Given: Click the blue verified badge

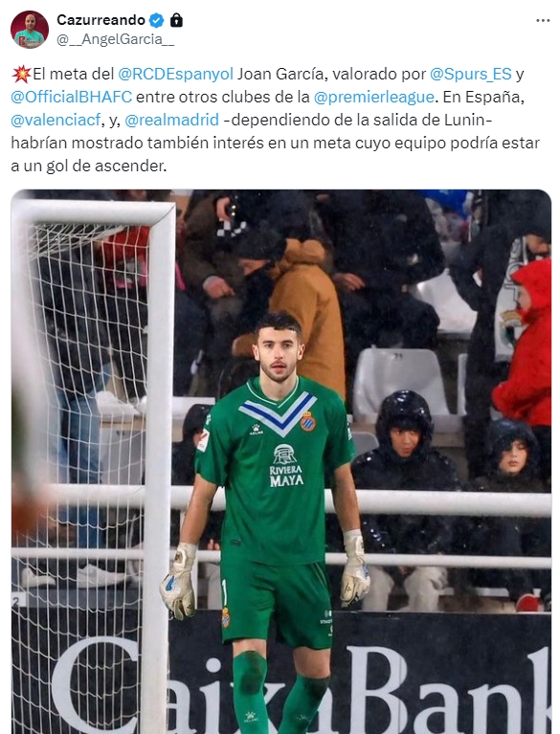Looking at the screenshot, I should [x=156, y=20].
